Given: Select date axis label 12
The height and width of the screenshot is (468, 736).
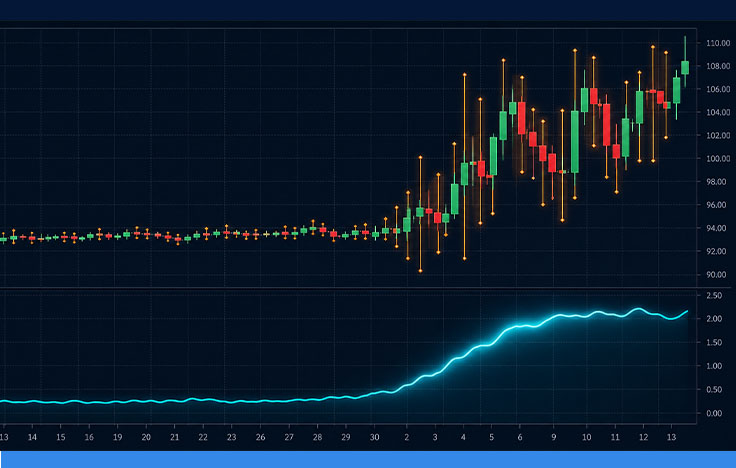Looking at the screenshot, I should (644, 437).
